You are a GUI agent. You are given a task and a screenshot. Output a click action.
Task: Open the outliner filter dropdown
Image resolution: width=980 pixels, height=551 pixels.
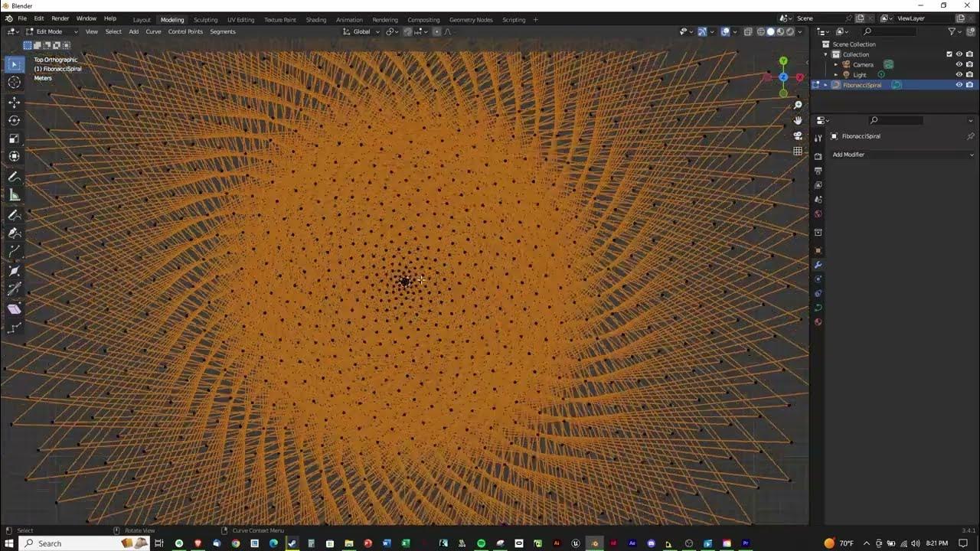coord(954,31)
